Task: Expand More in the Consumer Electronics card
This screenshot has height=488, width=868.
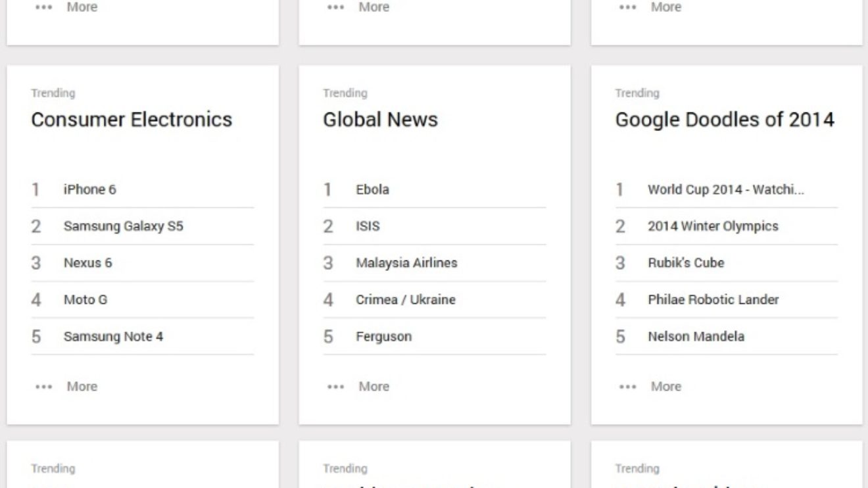Action: [x=66, y=387]
